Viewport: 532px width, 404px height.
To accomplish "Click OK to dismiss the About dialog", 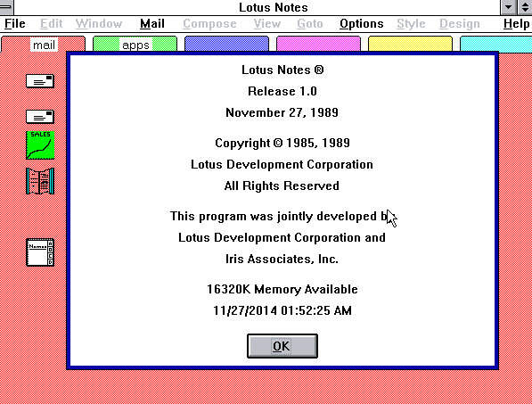I will pyautogui.click(x=282, y=346).
